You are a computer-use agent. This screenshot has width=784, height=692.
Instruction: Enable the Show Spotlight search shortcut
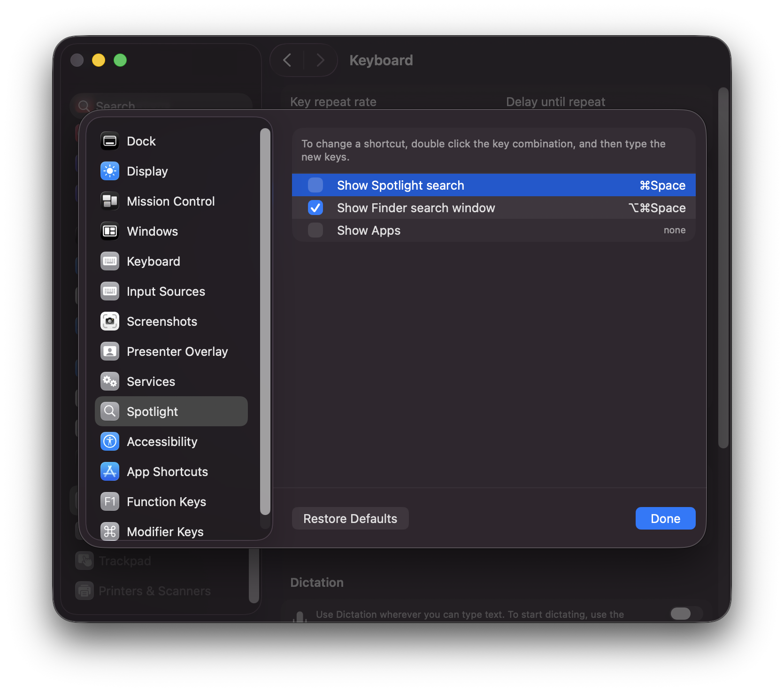(x=315, y=185)
